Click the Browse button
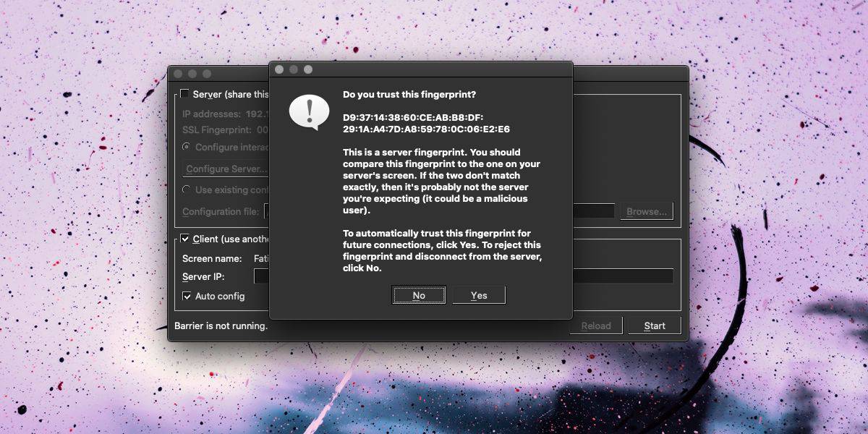The height and width of the screenshot is (434, 868). (x=646, y=210)
